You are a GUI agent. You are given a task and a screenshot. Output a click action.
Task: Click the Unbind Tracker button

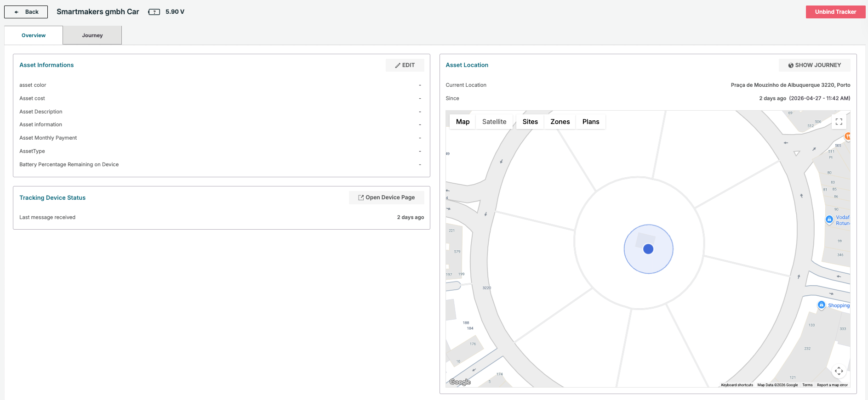[x=835, y=12]
